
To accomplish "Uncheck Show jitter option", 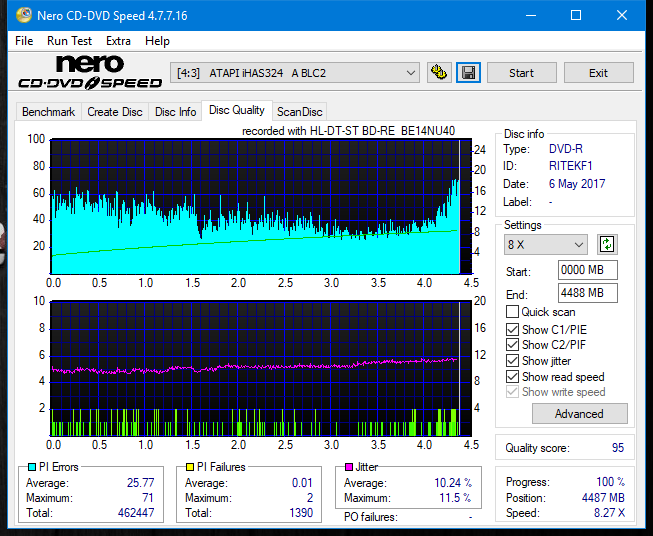I will (512, 361).
